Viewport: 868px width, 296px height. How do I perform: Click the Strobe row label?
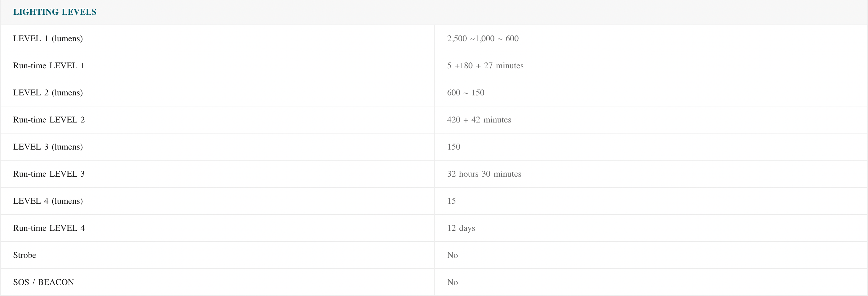[x=25, y=255]
